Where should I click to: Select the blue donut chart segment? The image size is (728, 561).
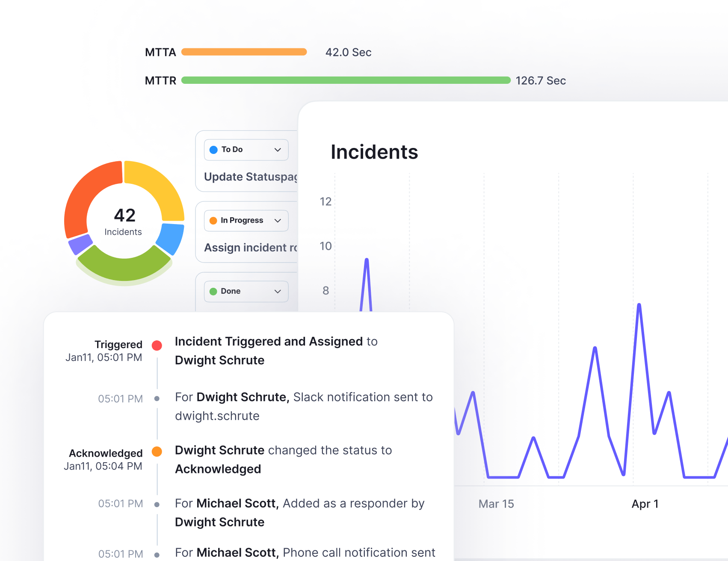[x=171, y=238]
